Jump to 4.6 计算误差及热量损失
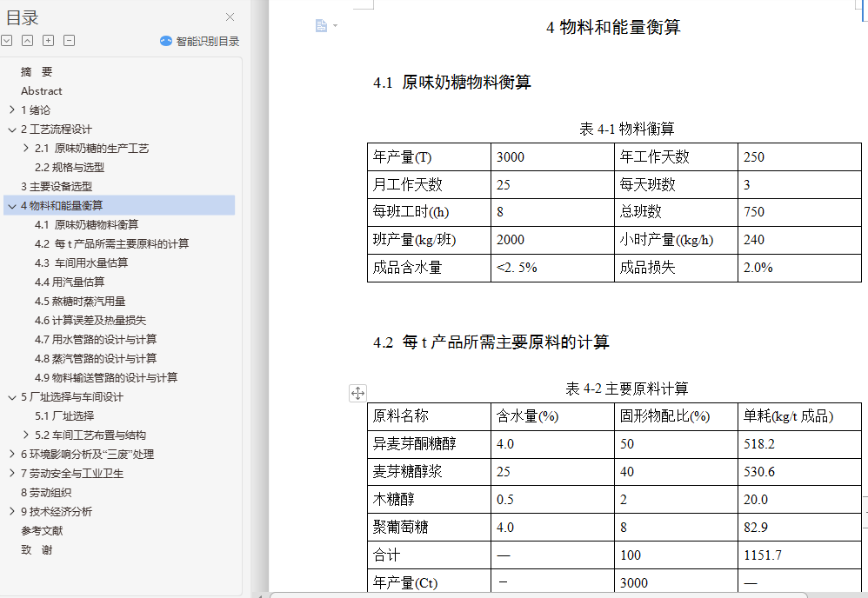 click(x=90, y=321)
